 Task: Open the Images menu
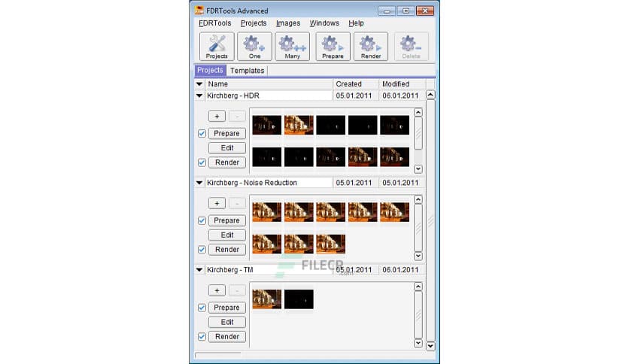click(288, 23)
